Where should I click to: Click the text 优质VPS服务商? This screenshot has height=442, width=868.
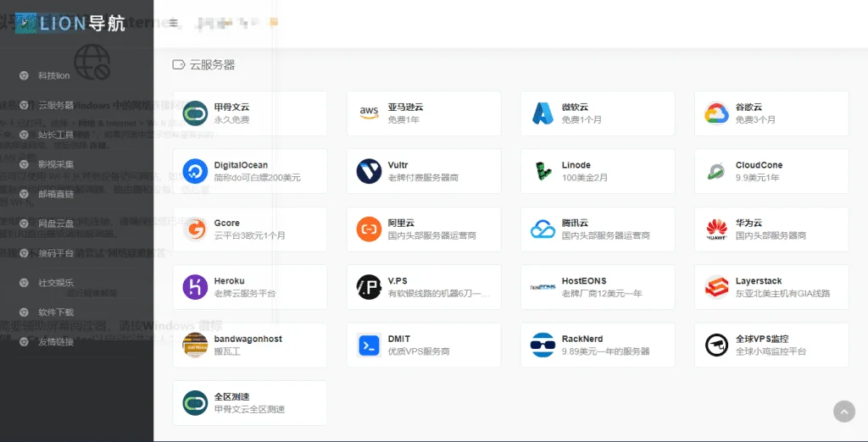click(x=419, y=351)
